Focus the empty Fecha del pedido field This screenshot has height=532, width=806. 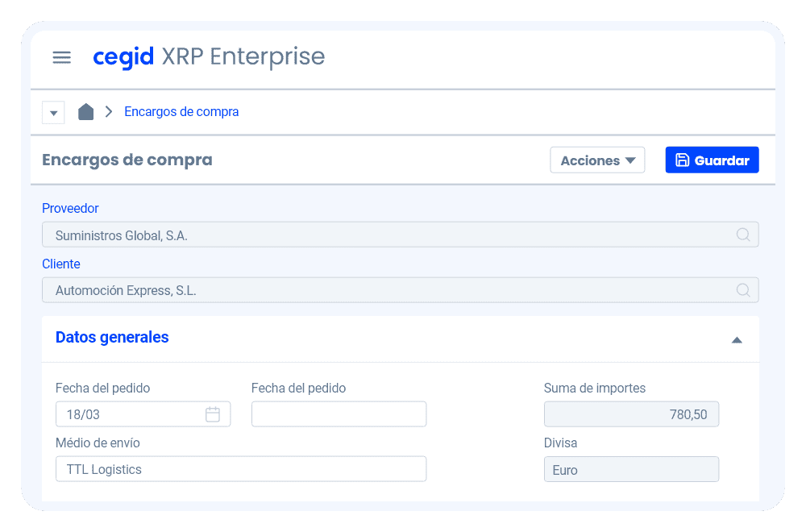coord(339,414)
